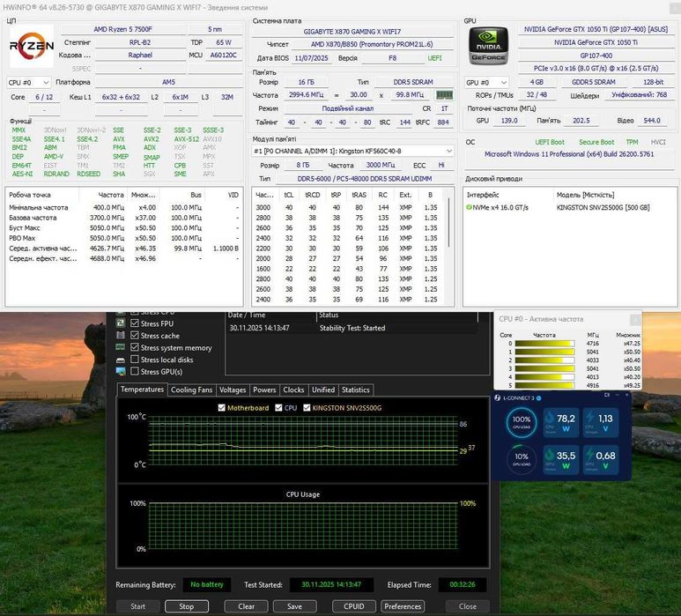Uncheck Stress system memory checkbox
Image resolution: width=681 pixels, height=616 pixels.
coord(135,347)
